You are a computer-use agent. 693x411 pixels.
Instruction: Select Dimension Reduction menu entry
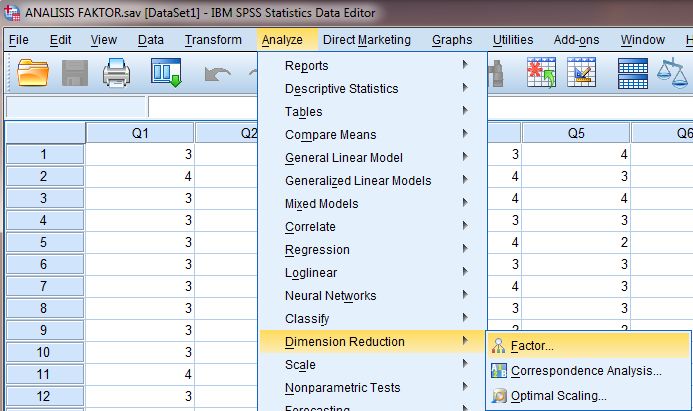pos(372,341)
